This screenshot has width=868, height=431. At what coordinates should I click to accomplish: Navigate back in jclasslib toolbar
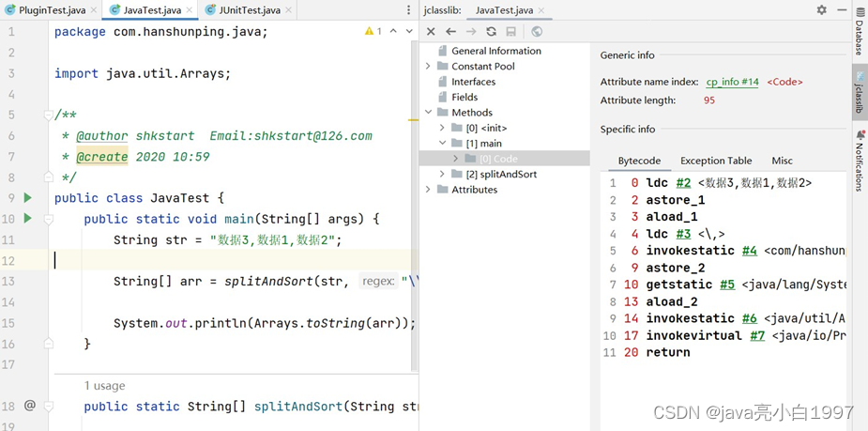click(x=450, y=32)
